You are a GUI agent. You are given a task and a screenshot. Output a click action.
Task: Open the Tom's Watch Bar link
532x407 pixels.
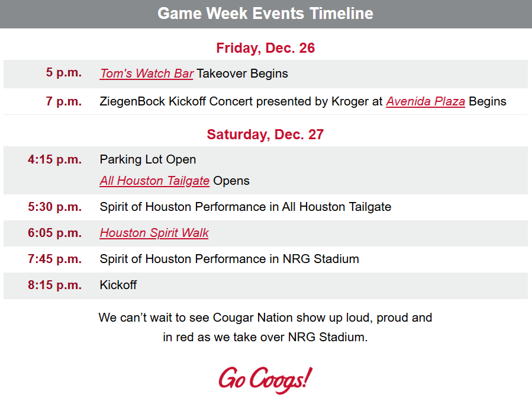pos(146,74)
